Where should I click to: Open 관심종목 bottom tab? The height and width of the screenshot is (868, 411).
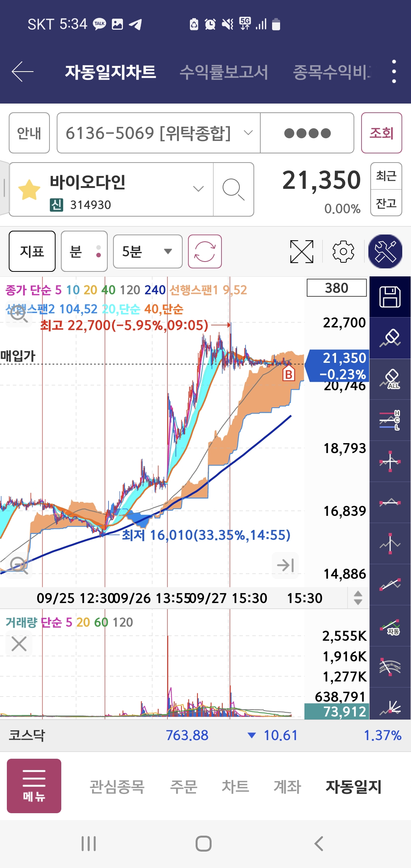(117, 787)
